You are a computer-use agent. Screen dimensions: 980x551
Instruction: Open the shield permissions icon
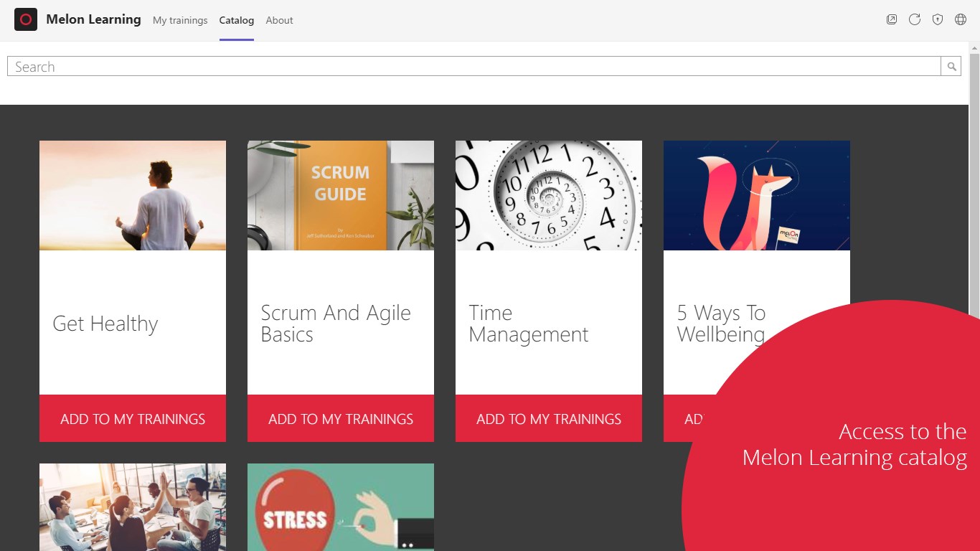[x=938, y=20]
